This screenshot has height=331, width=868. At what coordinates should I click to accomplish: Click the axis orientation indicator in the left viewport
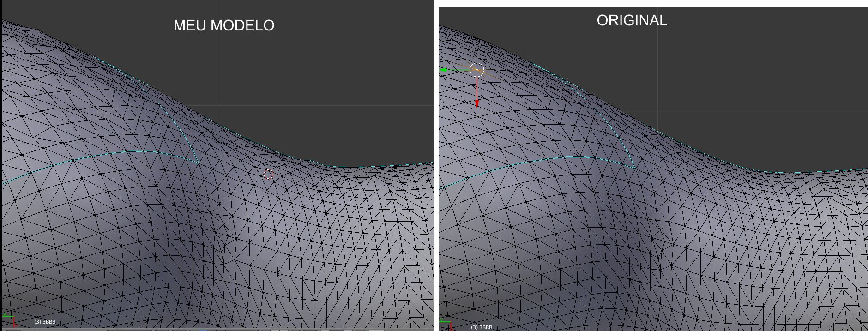pyautogui.click(x=9, y=319)
